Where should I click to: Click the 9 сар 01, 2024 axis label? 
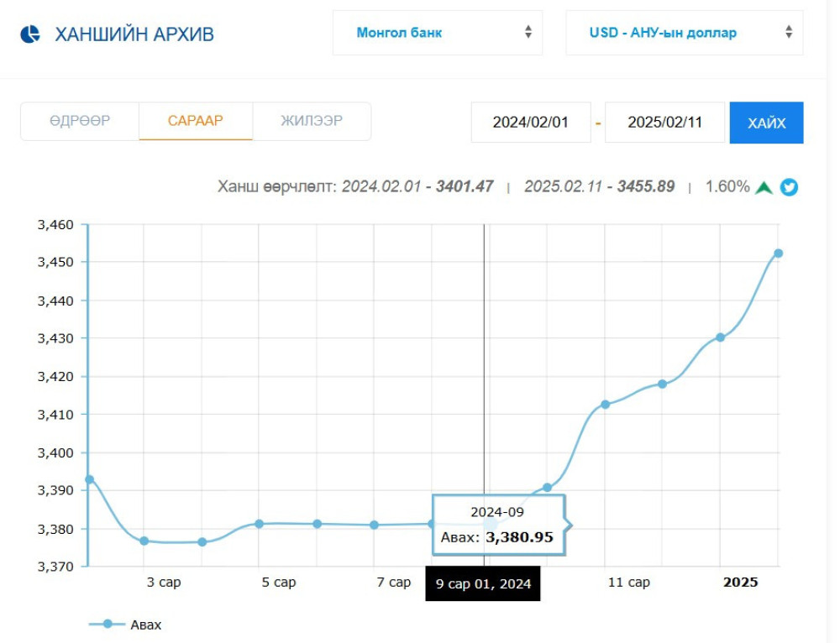point(482,584)
